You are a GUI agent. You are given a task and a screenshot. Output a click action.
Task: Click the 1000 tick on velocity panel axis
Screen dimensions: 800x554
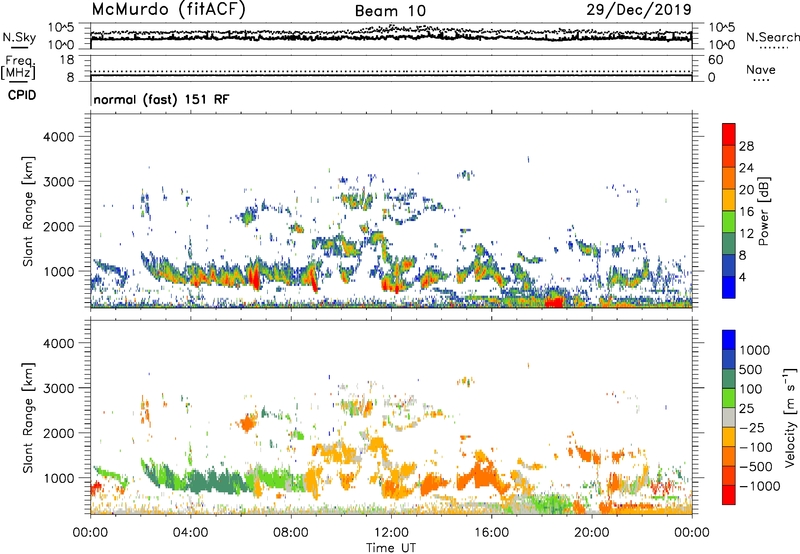(x=58, y=478)
